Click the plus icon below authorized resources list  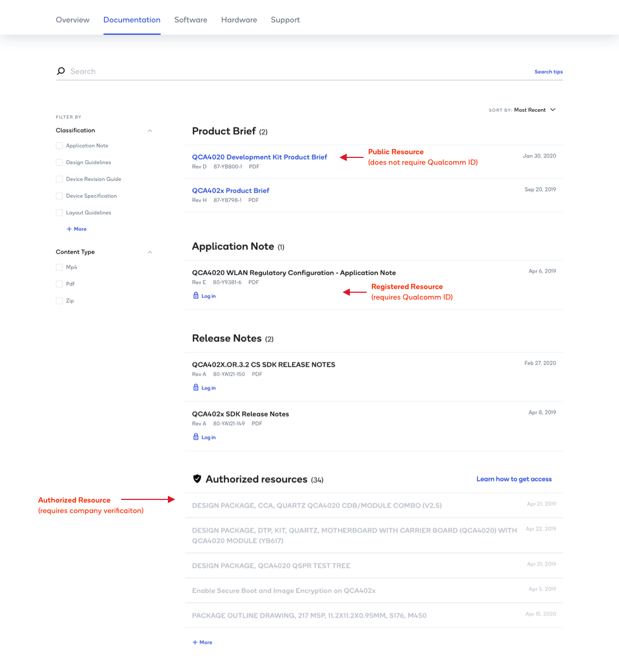[x=195, y=643]
